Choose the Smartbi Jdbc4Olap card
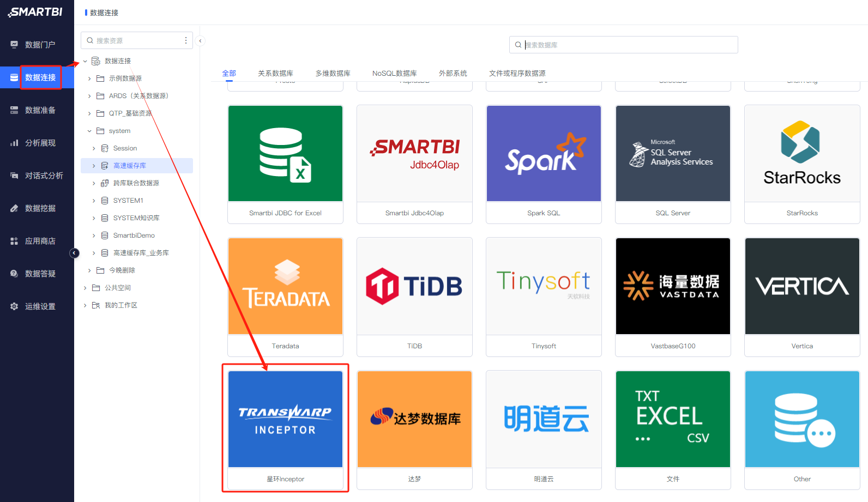 (x=414, y=164)
